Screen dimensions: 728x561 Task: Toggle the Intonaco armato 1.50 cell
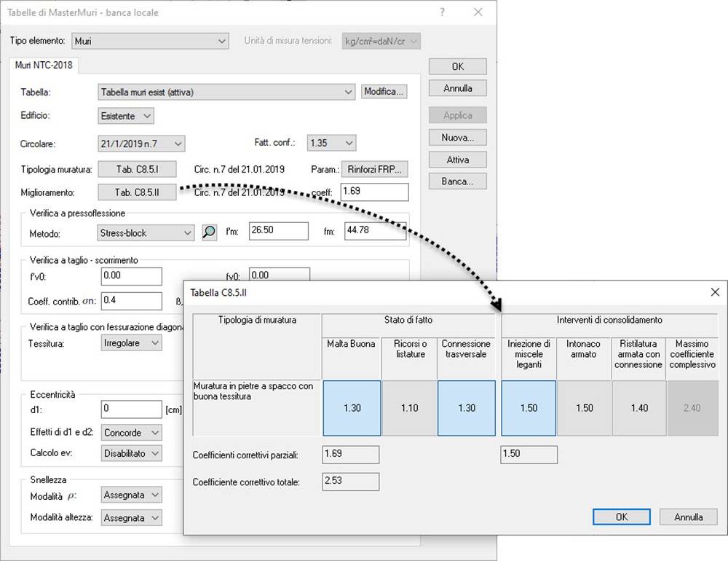(584, 408)
